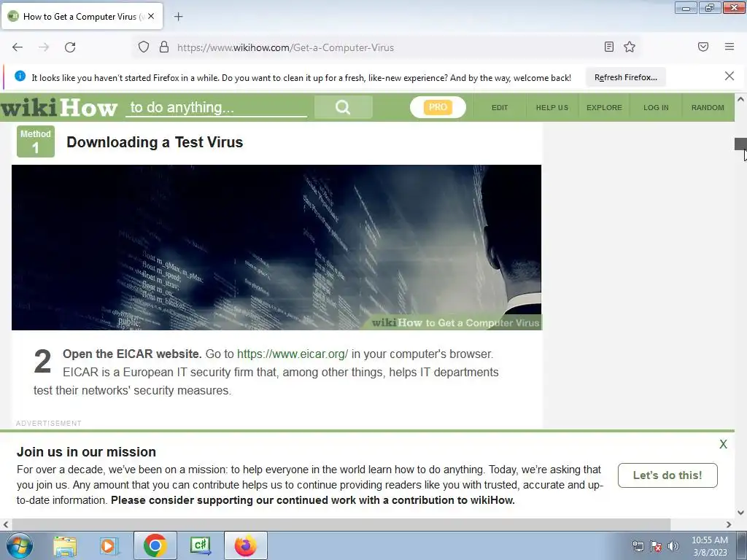This screenshot has height=560, width=747.
Task: Click the page scrollbar down arrow
Action: pyautogui.click(x=740, y=513)
